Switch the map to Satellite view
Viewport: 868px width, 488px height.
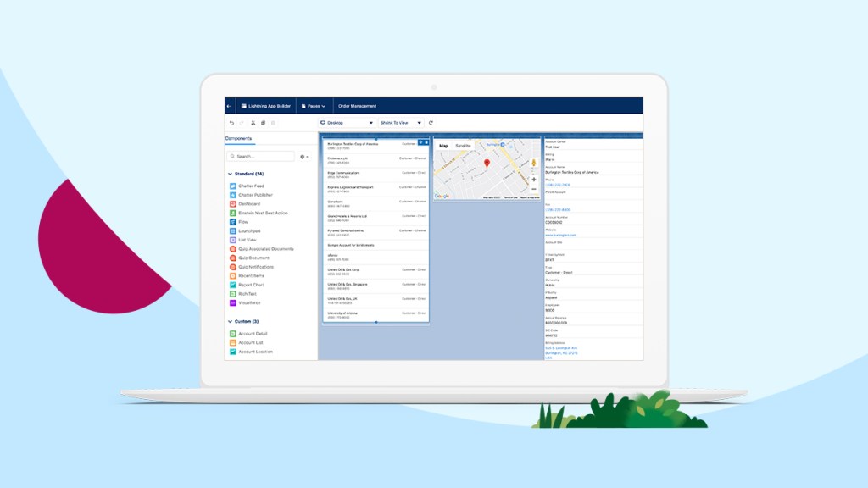click(x=463, y=146)
